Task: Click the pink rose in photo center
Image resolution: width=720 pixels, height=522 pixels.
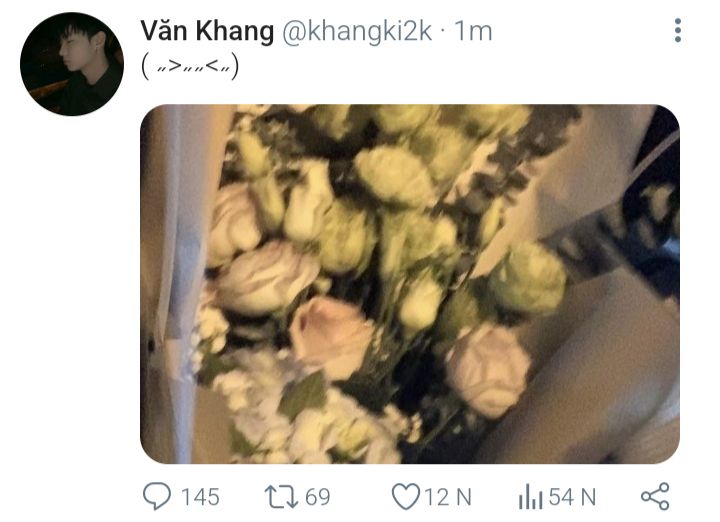Action: click(332, 337)
